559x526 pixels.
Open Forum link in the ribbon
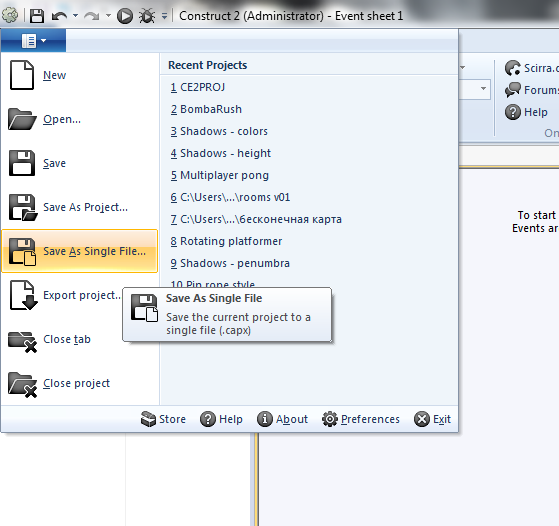[x=541, y=90]
